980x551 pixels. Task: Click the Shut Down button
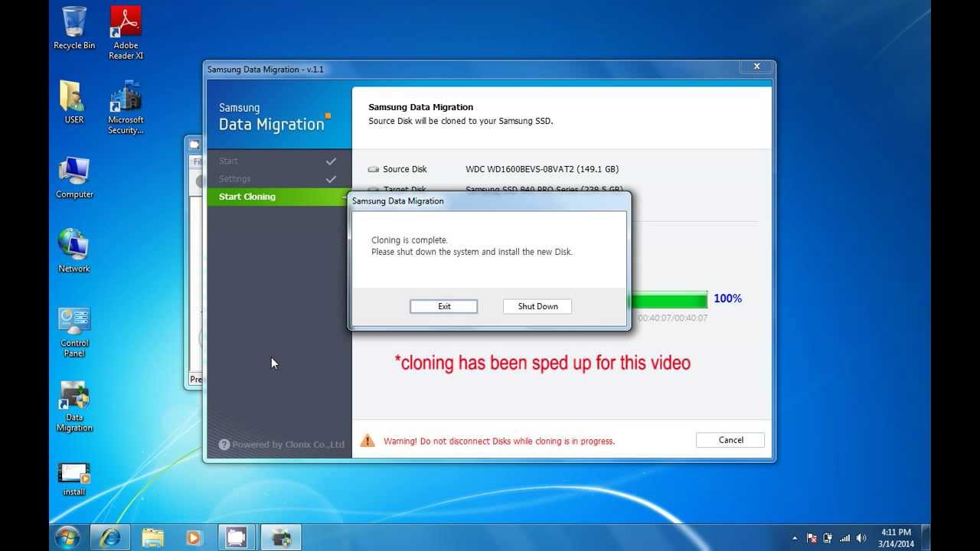(537, 306)
